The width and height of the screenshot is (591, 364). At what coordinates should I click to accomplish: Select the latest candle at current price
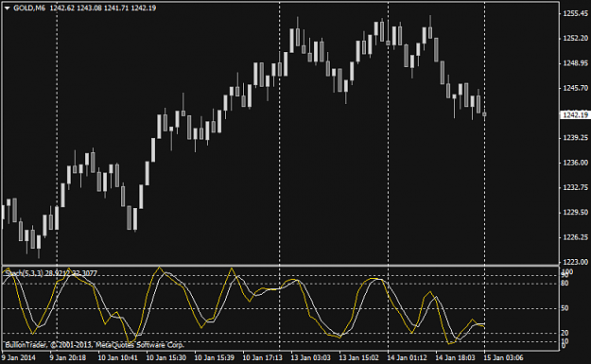tap(484, 114)
